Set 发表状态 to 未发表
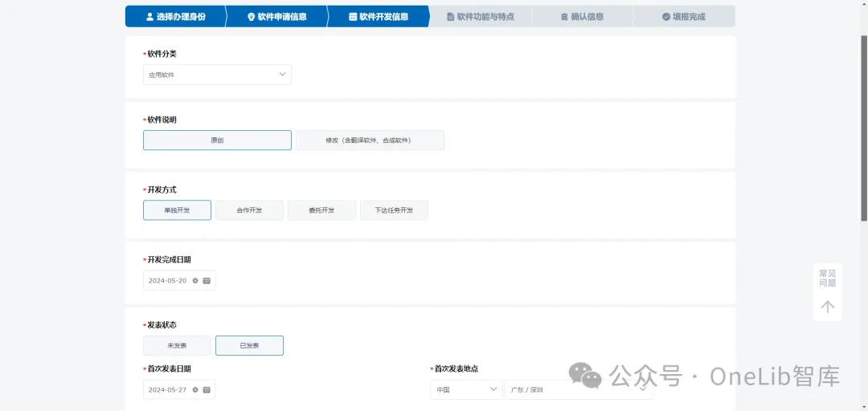This screenshot has height=411, width=868. (x=177, y=346)
